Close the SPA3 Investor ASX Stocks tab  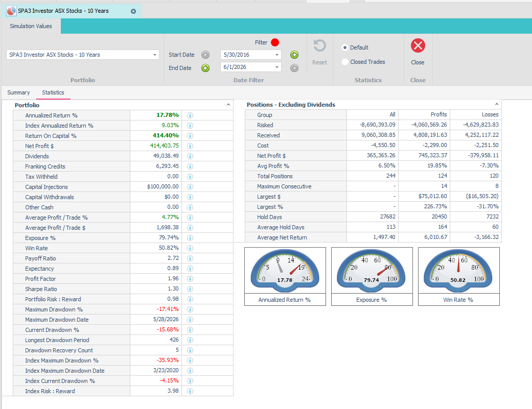[133, 11]
